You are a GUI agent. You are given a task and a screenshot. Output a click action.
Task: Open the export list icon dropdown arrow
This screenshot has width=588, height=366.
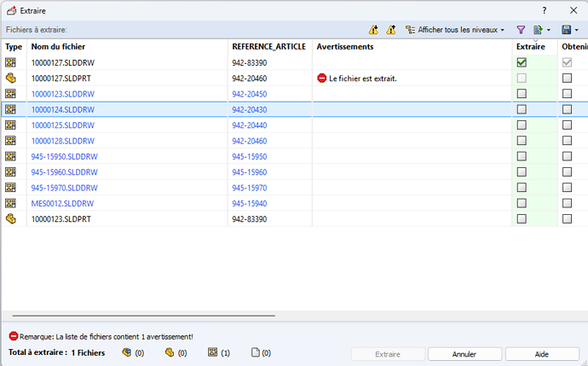click(549, 30)
